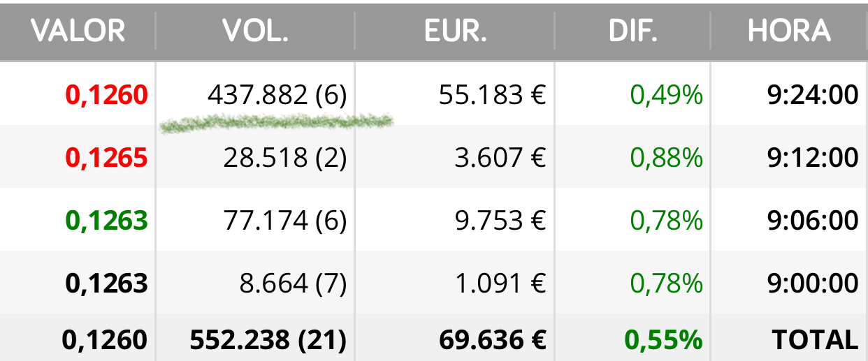
Task: Select the total volume 552.238 (21)
Action: tap(268, 339)
